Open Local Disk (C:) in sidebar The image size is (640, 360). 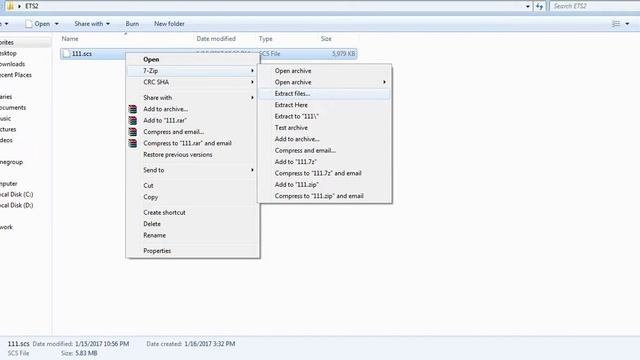pyautogui.click(x=16, y=195)
